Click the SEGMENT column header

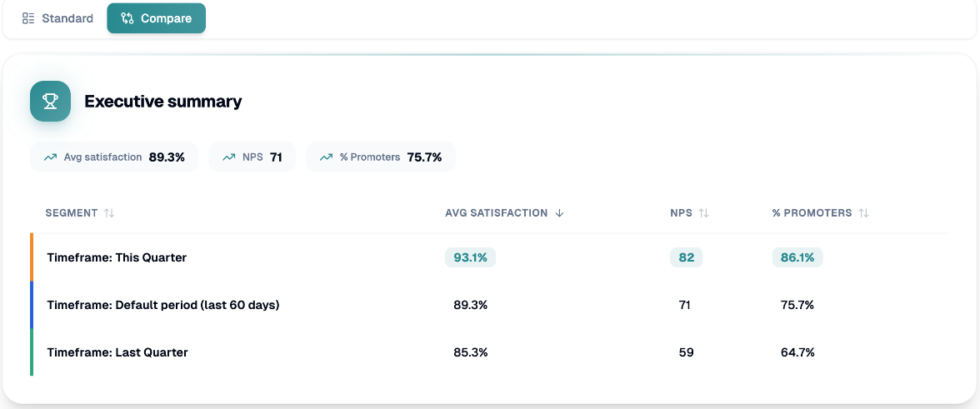click(72, 213)
